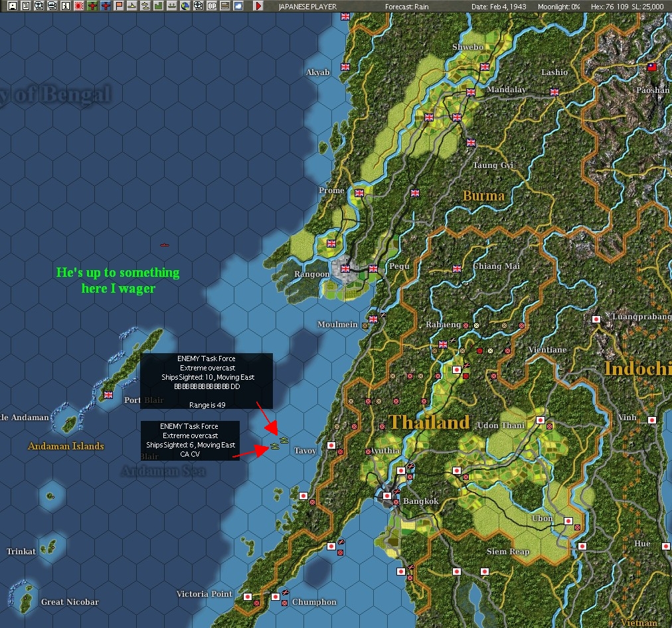Image resolution: width=672 pixels, height=628 pixels.
Task: Click the rising sun flag icon
Action: 79,5
